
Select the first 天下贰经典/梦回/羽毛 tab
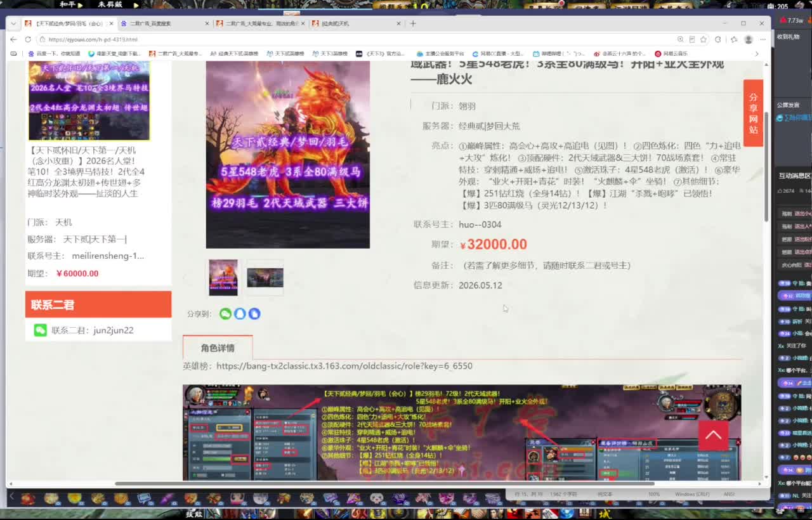(69, 23)
